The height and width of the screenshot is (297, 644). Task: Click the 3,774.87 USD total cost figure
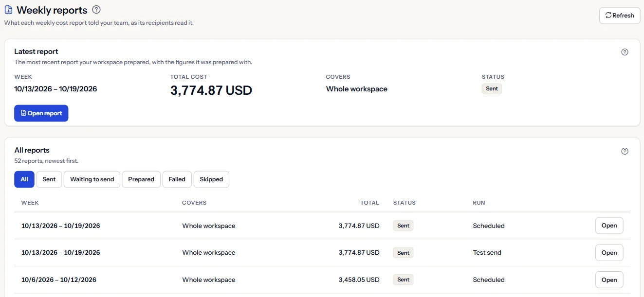(211, 90)
